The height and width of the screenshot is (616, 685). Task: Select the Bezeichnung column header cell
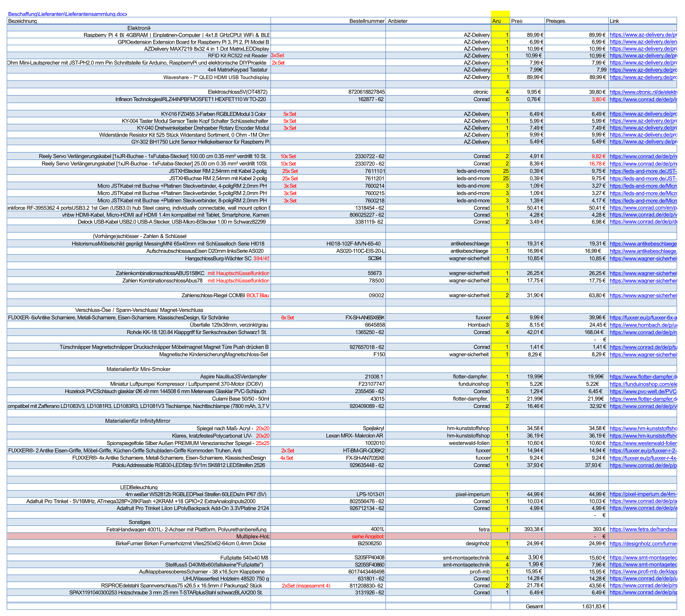[x=22, y=21]
